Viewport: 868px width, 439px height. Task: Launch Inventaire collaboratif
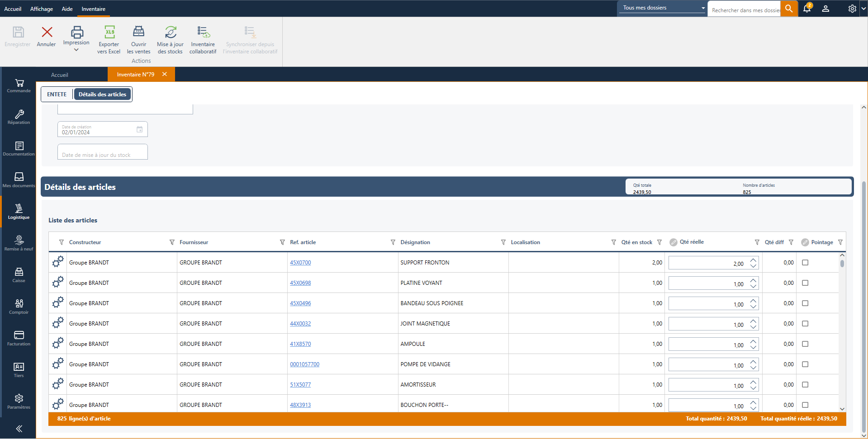coord(203,40)
